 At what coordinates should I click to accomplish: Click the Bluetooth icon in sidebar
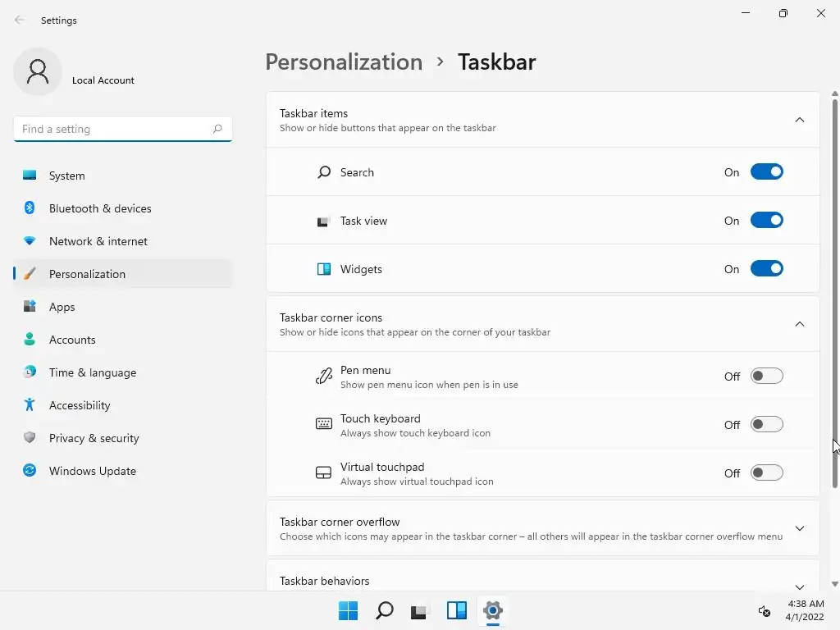30,208
